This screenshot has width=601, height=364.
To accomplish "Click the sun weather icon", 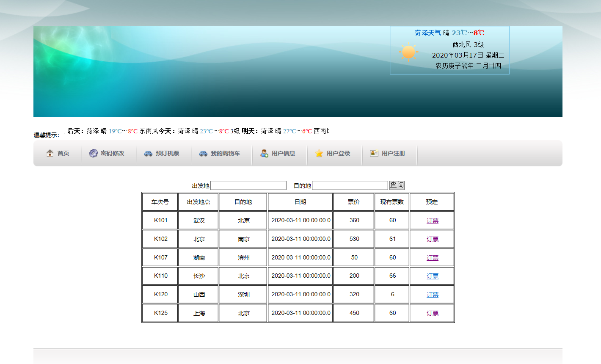I will (x=408, y=52).
